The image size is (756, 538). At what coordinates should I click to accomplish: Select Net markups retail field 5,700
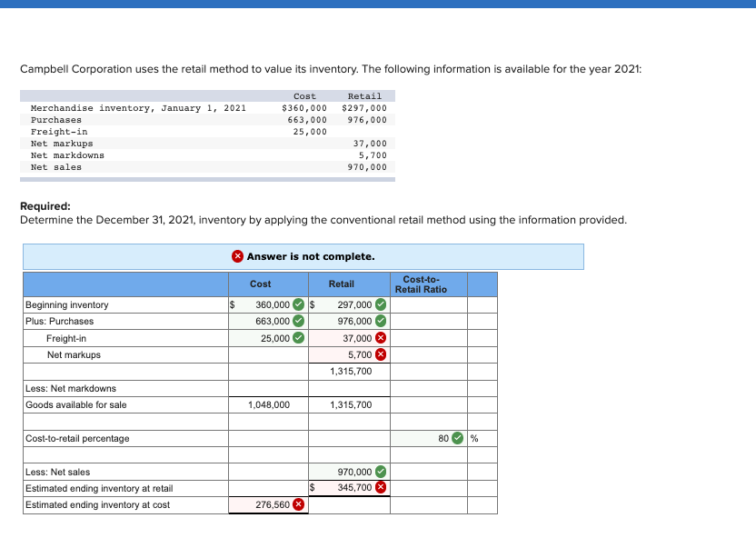[x=350, y=354]
